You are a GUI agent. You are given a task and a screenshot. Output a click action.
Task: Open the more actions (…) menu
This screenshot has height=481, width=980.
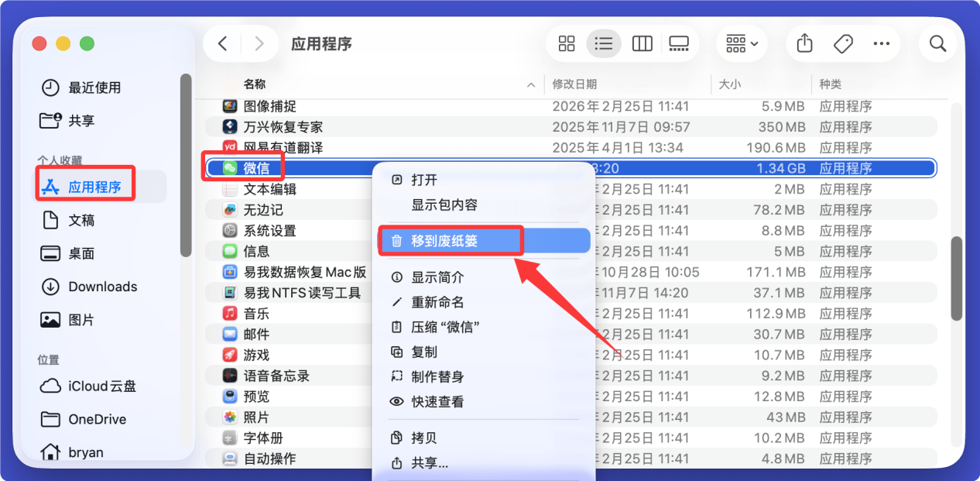pos(881,43)
